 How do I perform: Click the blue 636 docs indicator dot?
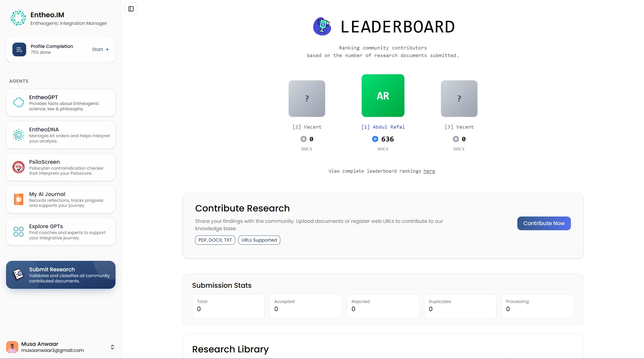[375, 139]
